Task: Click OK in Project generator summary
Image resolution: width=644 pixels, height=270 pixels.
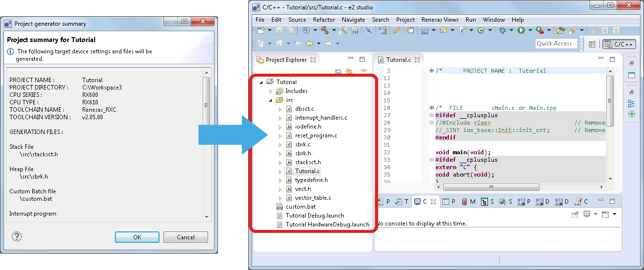Action: coord(137,237)
